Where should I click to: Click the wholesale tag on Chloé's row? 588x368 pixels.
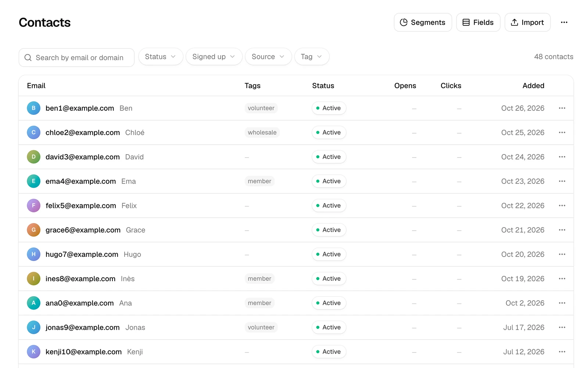tap(262, 132)
